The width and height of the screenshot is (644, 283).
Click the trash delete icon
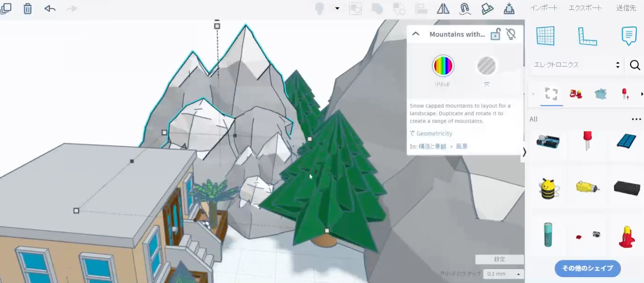pyautogui.click(x=28, y=9)
